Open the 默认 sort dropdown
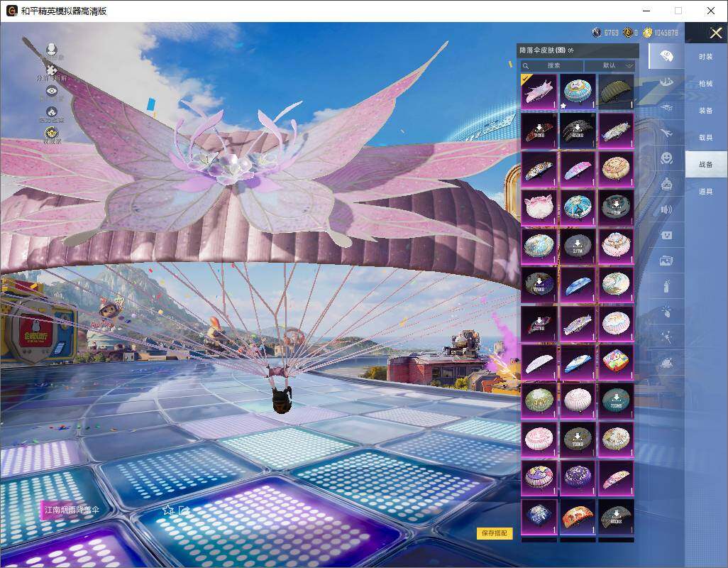Screen dimensions: 728x568 pos(609,65)
